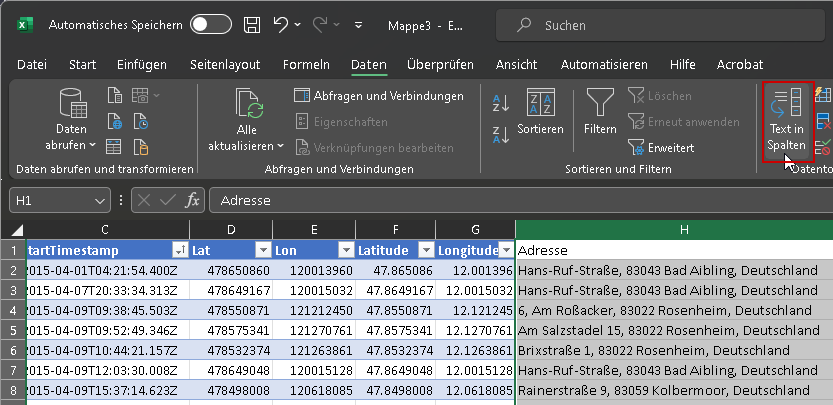Click the insert function fx icon
Viewport: 833px width, 405px height.
click(193, 200)
